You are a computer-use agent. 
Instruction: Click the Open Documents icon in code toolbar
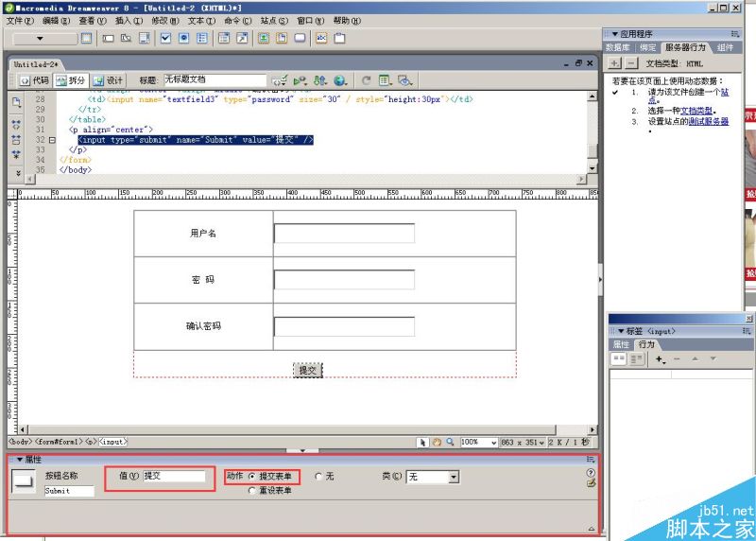[x=16, y=102]
